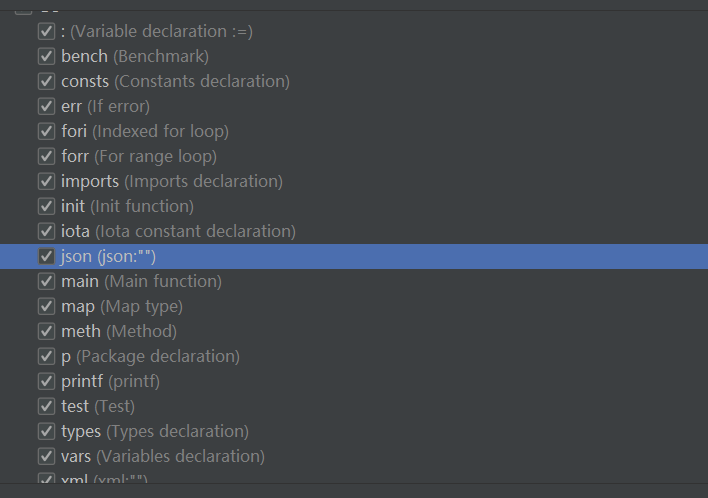Toggle the bench Benchmark template checkbox

pyautogui.click(x=46, y=57)
